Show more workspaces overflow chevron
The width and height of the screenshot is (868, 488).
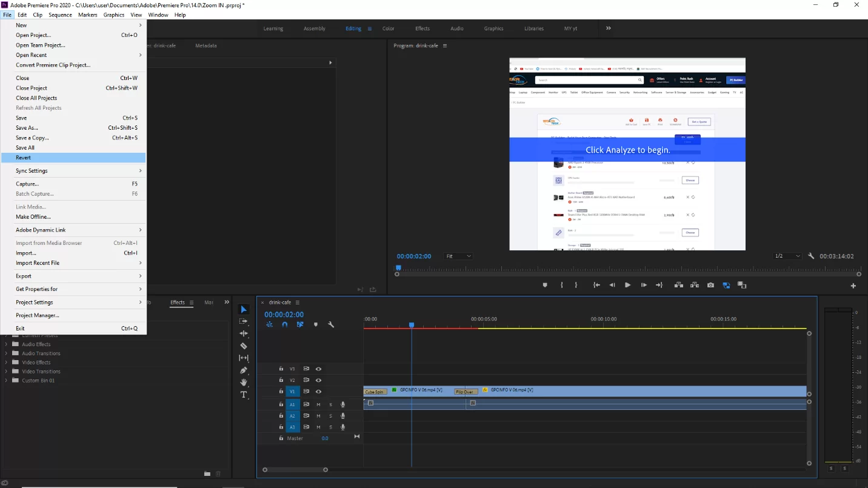click(x=609, y=28)
